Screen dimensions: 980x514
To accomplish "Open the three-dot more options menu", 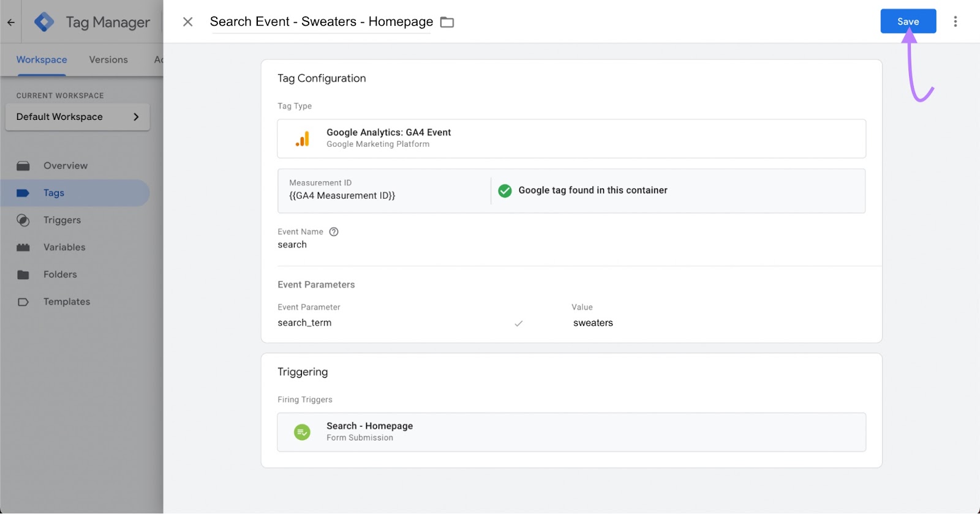I will pos(955,22).
